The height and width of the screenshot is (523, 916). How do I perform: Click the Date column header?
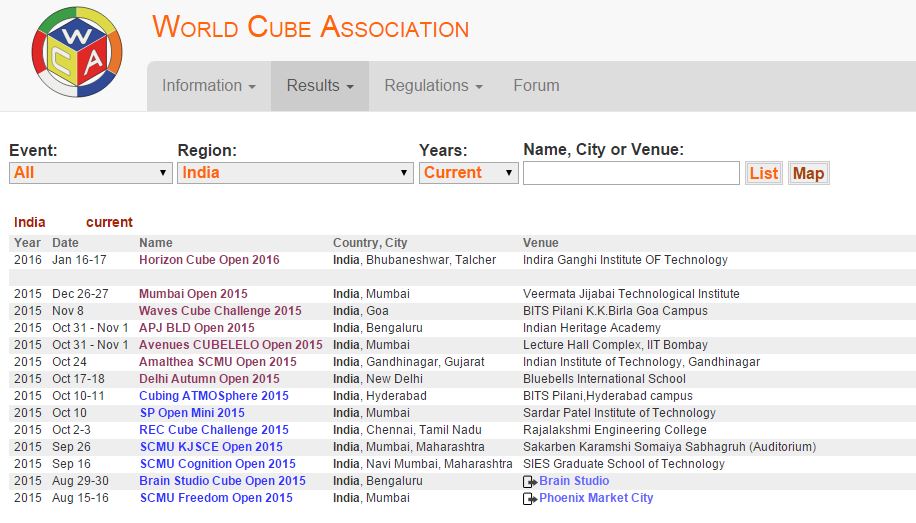[65, 243]
